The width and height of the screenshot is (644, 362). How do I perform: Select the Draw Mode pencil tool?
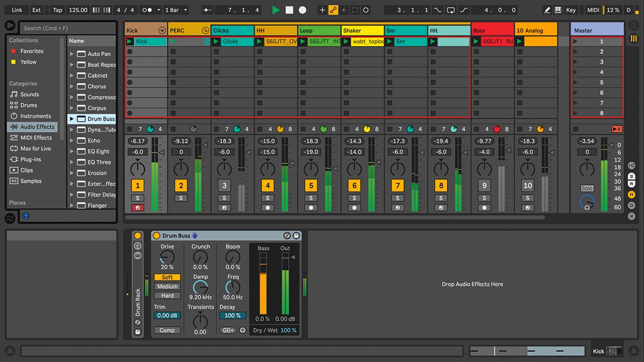(547, 9)
